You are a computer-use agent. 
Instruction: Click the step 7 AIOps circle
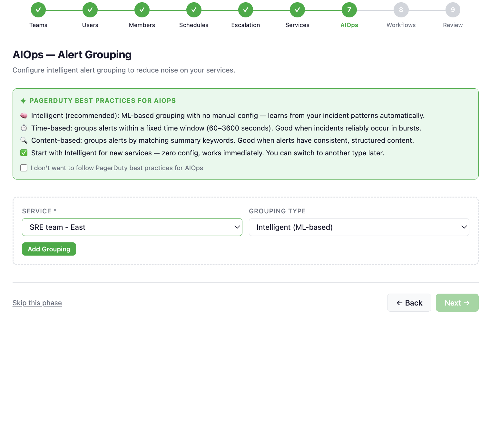click(349, 10)
